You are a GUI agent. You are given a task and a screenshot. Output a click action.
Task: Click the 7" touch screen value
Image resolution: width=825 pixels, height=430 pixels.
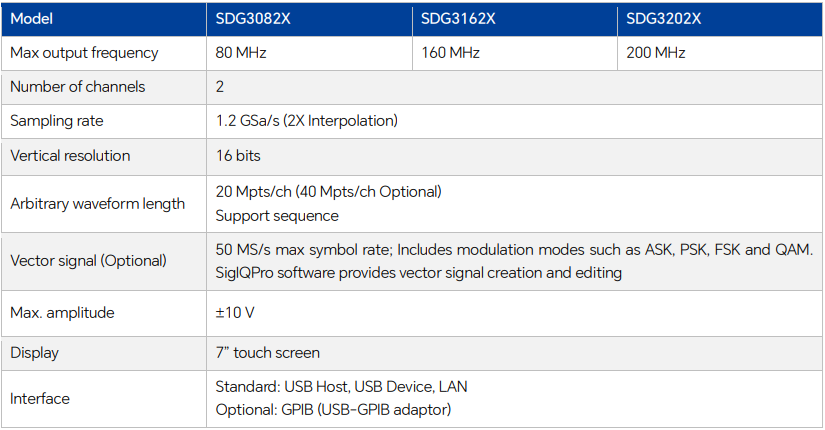[268, 352]
